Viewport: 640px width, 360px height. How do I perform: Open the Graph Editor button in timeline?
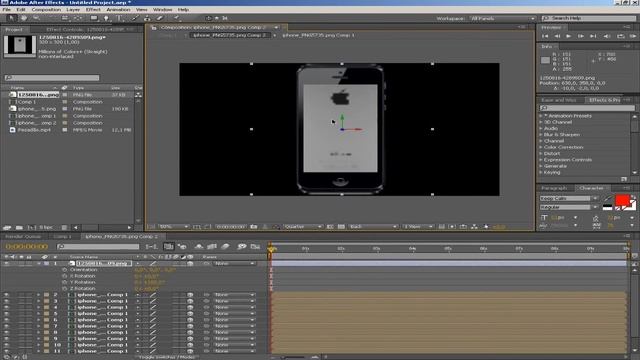coord(256,247)
